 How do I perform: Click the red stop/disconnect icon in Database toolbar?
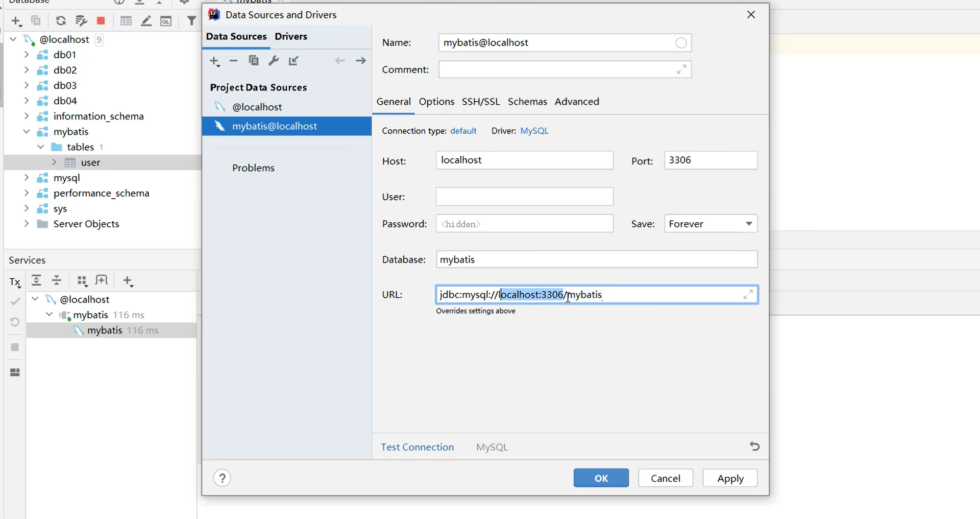pyautogui.click(x=101, y=20)
